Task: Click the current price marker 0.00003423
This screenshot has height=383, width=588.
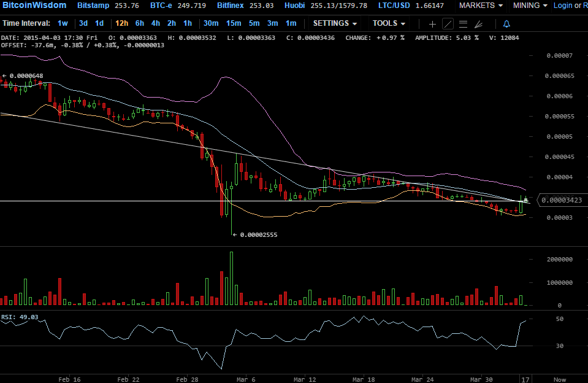Action: tap(561, 200)
